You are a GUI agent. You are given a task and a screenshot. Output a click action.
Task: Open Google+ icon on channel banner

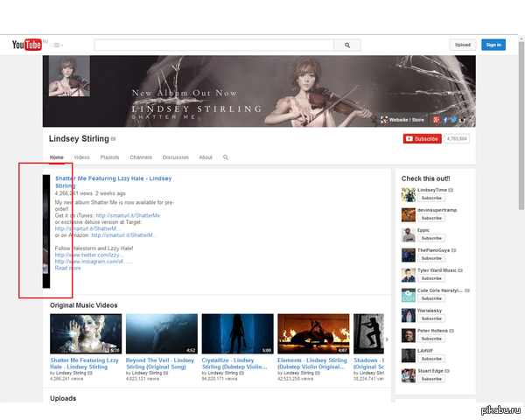(436, 120)
